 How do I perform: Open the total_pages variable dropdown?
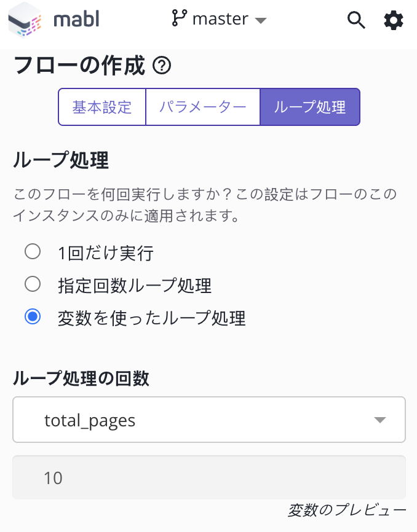click(208, 420)
